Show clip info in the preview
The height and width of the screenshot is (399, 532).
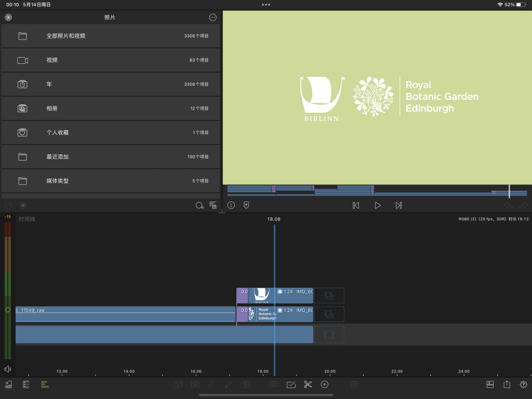point(231,205)
